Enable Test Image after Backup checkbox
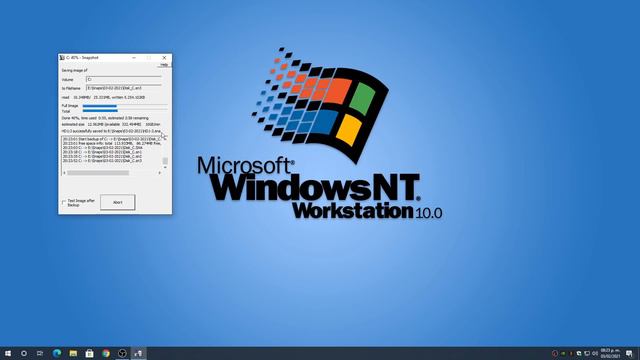The height and width of the screenshot is (360, 640). click(x=64, y=202)
